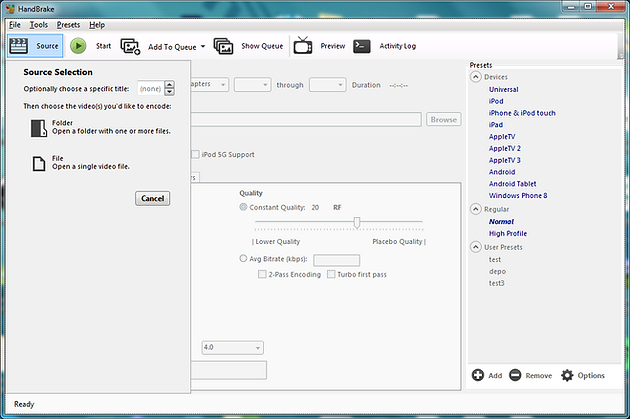This screenshot has height=419, width=630.
Task: Click the green Start play icon
Action: coord(78,46)
